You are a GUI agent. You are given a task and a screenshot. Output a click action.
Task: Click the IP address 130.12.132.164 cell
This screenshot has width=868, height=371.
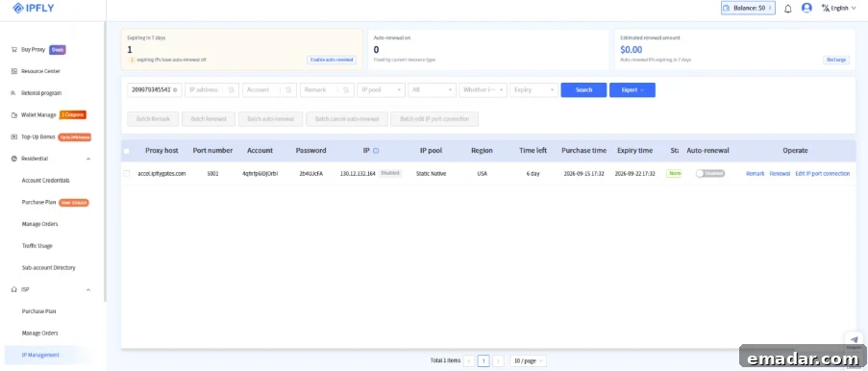[x=358, y=173]
